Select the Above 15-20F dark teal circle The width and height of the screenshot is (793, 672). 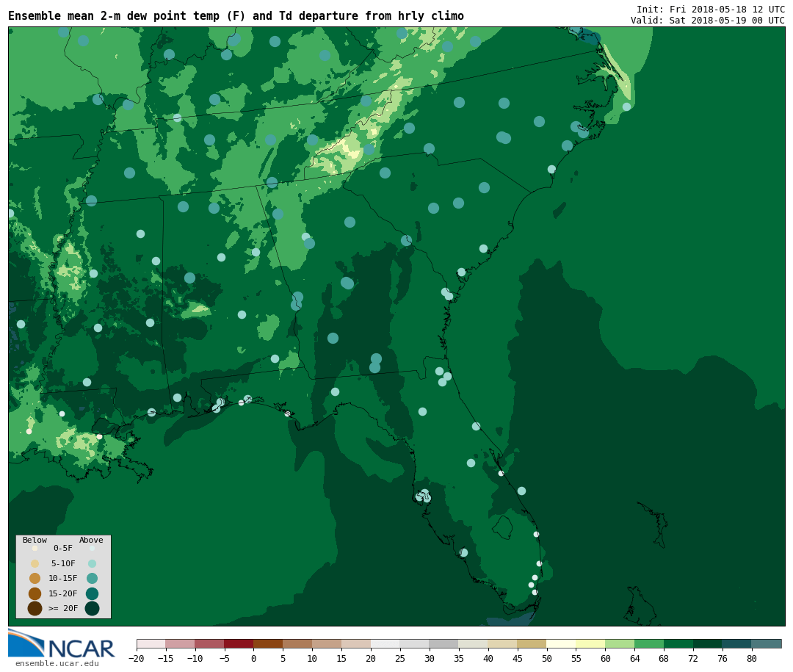click(x=92, y=593)
